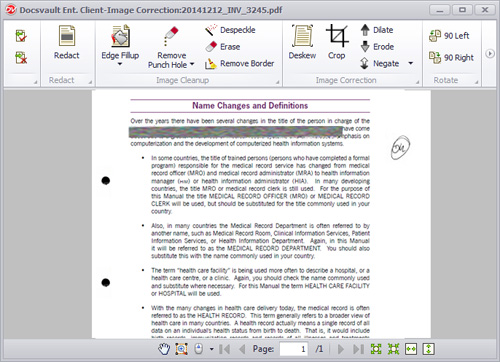The width and height of the screenshot is (500, 362).
Task: Click the actual size green icon
Action: click(x=393, y=349)
